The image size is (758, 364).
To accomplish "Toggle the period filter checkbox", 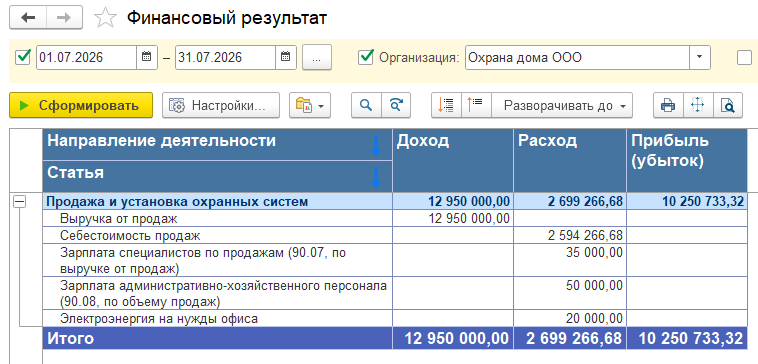I will click(23, 58).
